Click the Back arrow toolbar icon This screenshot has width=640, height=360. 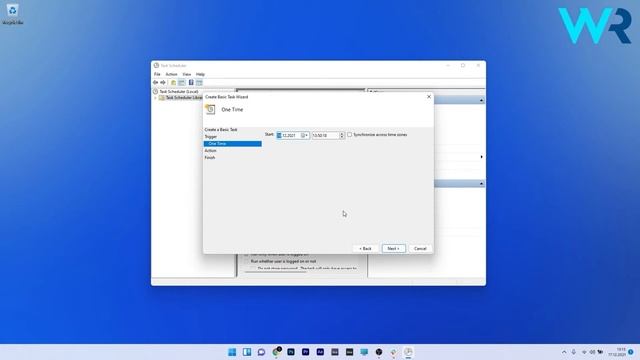156,82
